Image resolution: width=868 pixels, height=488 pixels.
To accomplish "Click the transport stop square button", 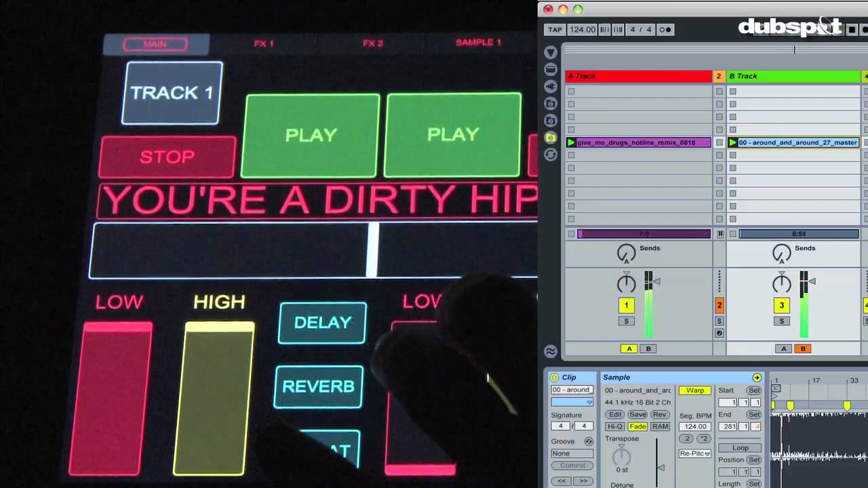I will (852, 29).
